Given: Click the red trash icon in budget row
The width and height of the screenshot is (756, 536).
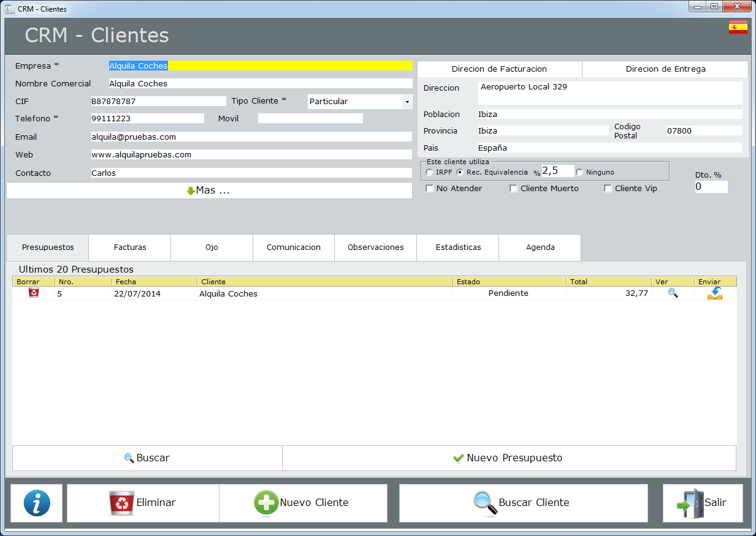Looking at the screenshot, I should coord(34,293).
